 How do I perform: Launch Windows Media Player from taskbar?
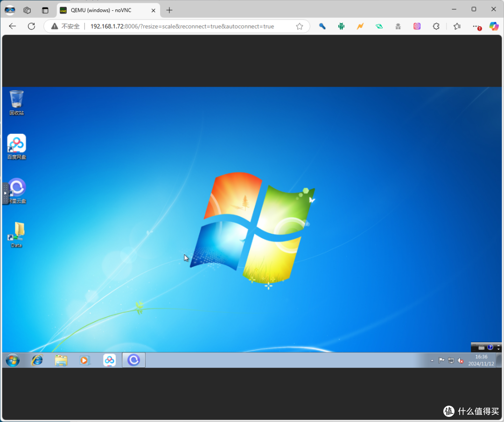(84, 360)
